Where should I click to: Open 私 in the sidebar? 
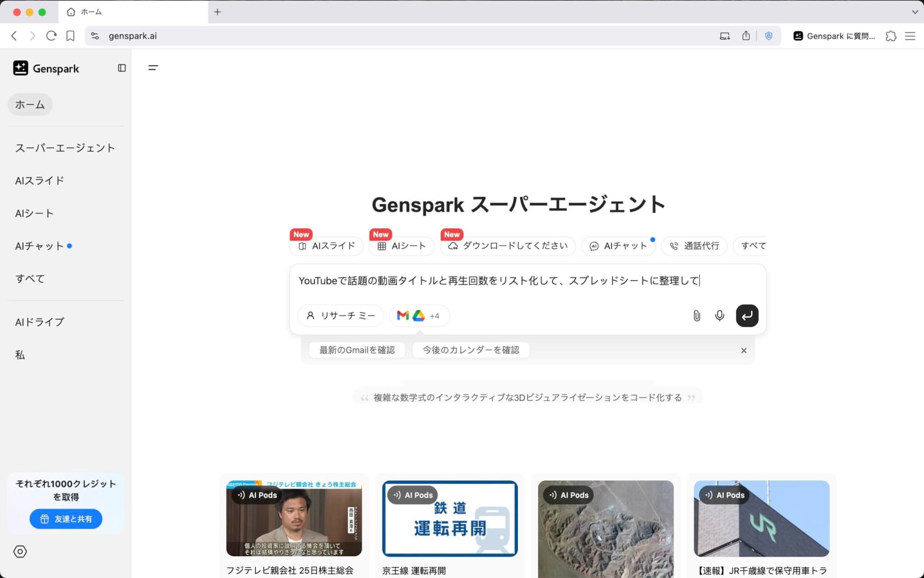pyautogui.click(x=20, y=355)
